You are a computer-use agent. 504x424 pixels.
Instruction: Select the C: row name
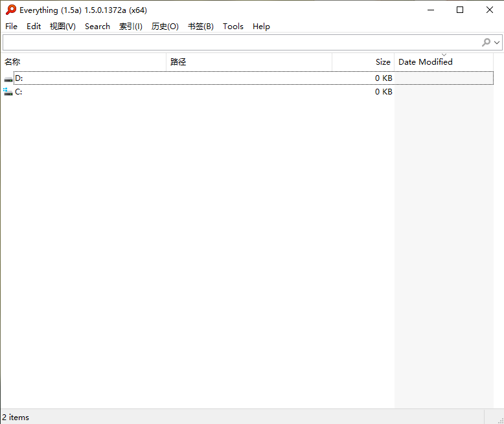[19, 92]
